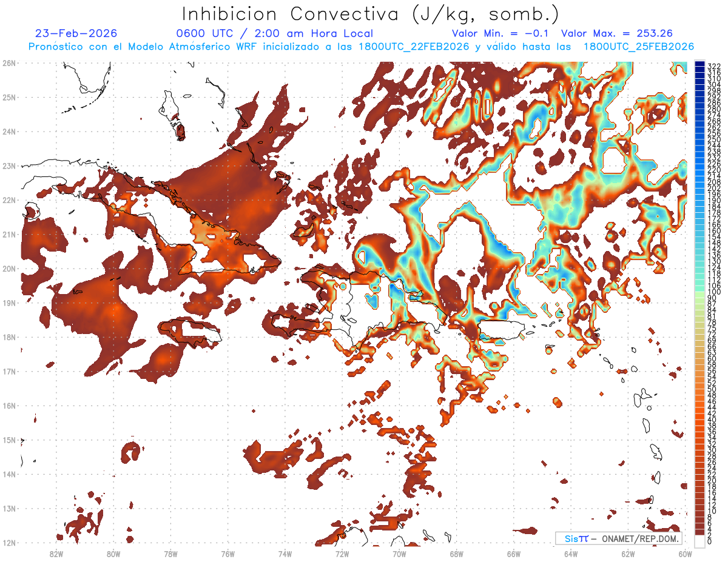Image resolution: width=728 pixels, height=562 pixels.
Task: Click the "22N" latitude label
Action: pyautogui.click(x=8, y=199)
